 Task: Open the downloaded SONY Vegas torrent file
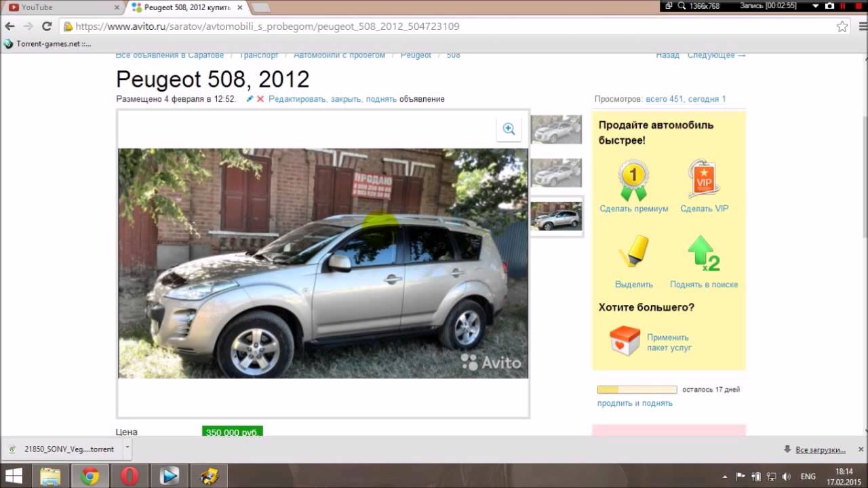62,449
